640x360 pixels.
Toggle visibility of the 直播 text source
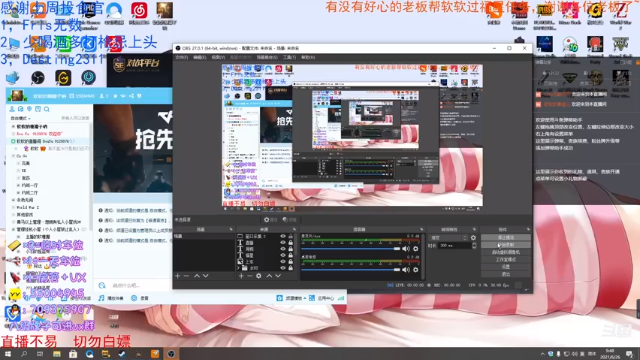tap(283, 242)
